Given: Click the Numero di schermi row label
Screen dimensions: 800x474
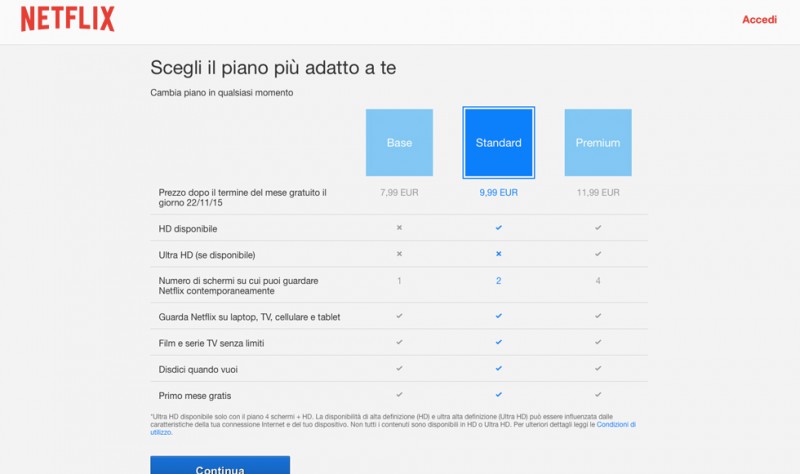Looking at the screenshot, I should [238, 286].
